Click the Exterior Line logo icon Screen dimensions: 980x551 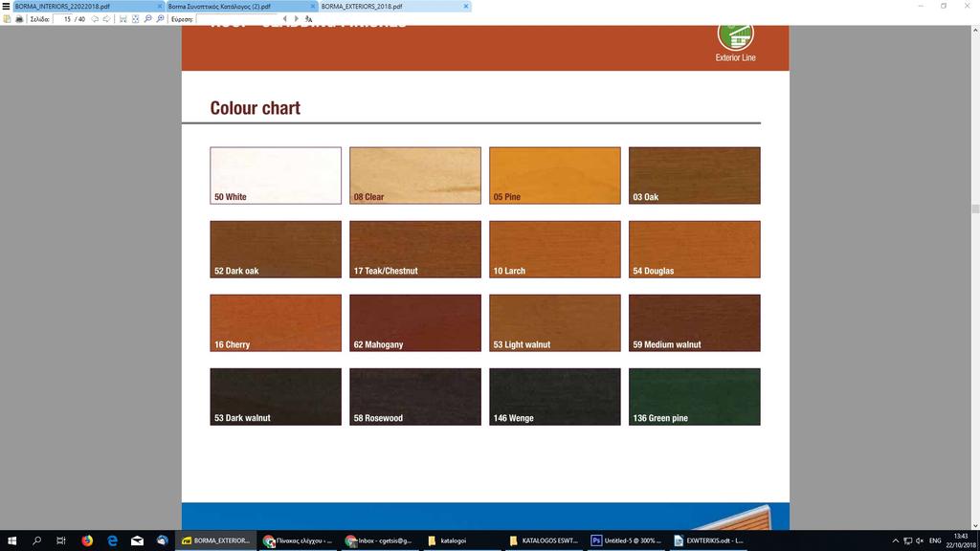point(736,37)
